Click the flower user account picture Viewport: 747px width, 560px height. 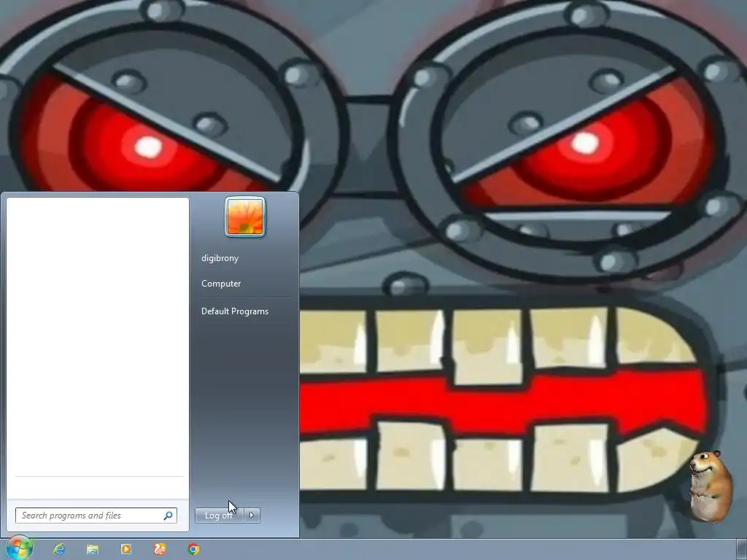pos(245,217)
